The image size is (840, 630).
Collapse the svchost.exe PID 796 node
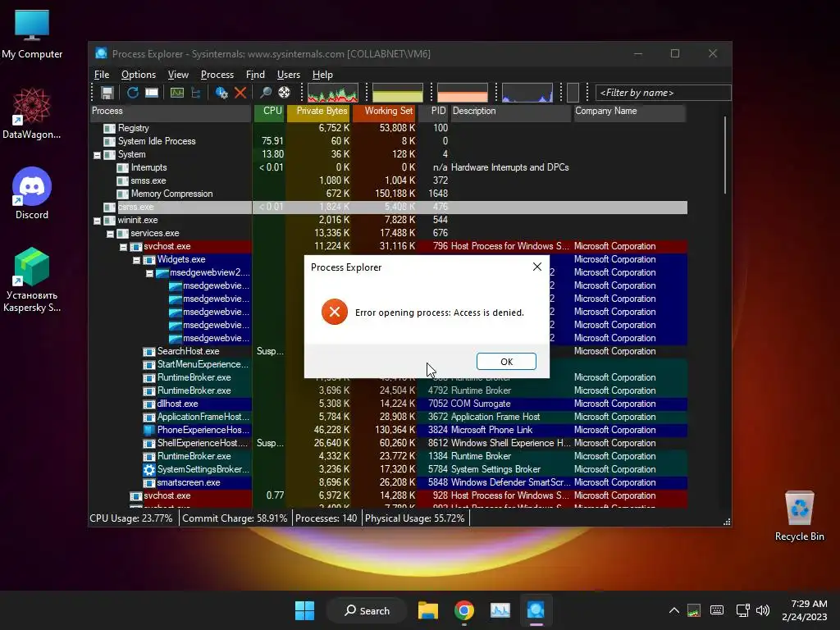[123, 247]
